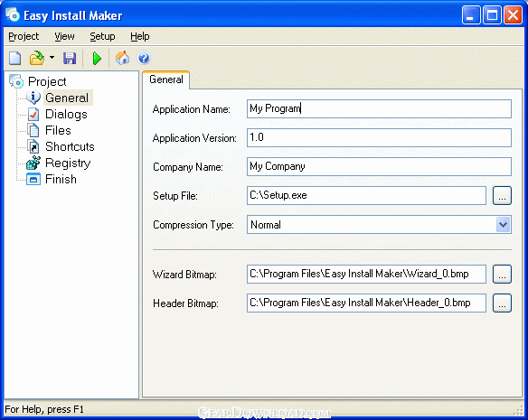528x420 pixels.
Task: Open the Project menu
Action: (24, 36)
